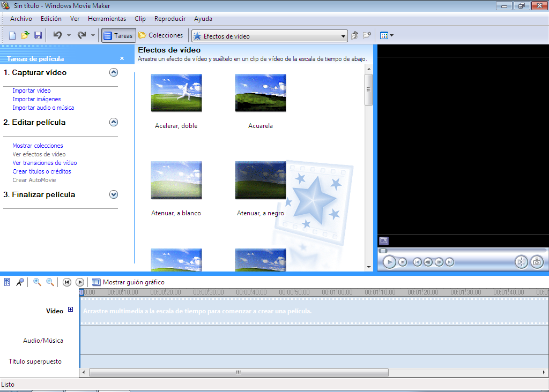Click the Take Picture camera icon

pos(537,262)
